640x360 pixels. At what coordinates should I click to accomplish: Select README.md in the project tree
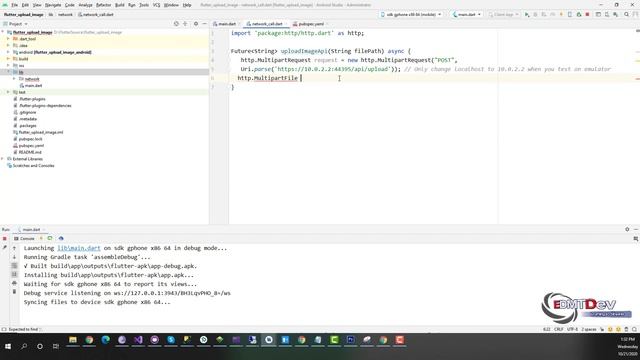click(30, 152)
